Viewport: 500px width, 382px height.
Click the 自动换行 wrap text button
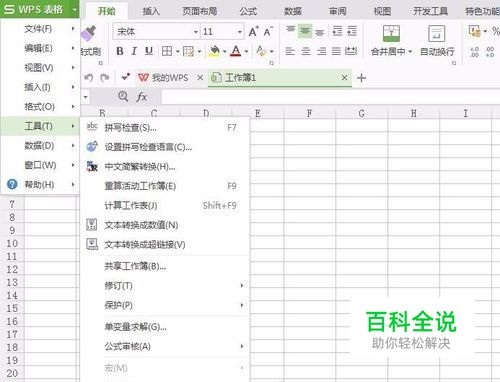[437, 42]
